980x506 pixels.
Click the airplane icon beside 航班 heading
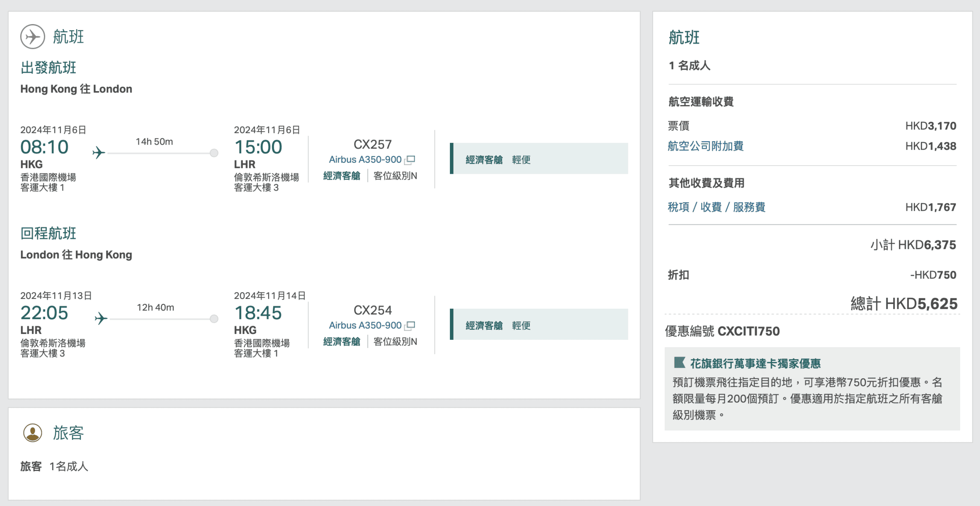click(32, 37)
